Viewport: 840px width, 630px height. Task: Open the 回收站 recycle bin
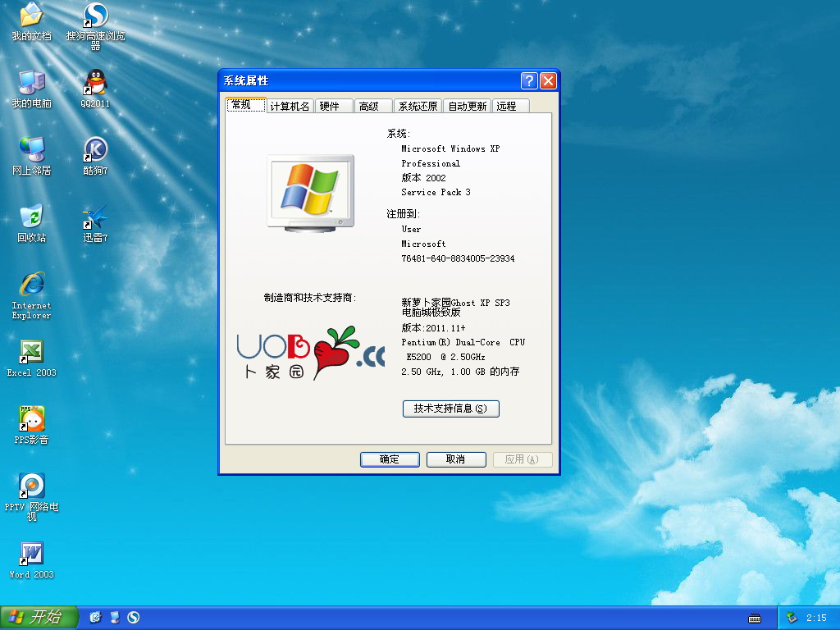(x=32, y=223)
